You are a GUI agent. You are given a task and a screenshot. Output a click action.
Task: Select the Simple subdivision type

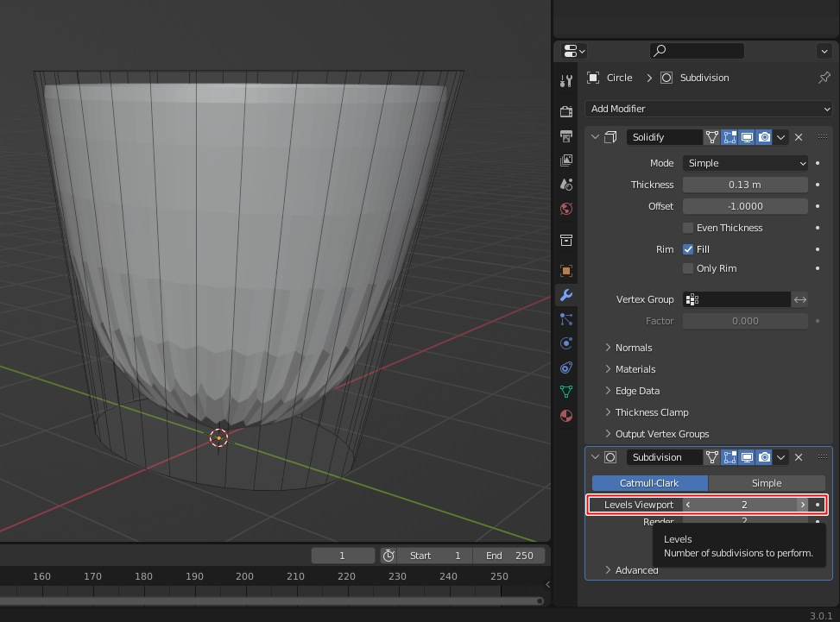click(x=766, y=483)
